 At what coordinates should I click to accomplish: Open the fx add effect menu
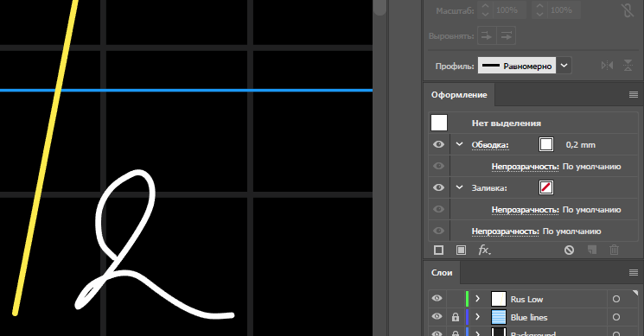(484, 250)
